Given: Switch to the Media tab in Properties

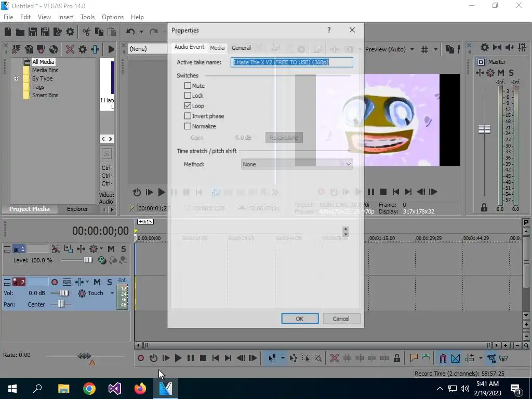Looking at the screenshot, I should pos(217,48).
